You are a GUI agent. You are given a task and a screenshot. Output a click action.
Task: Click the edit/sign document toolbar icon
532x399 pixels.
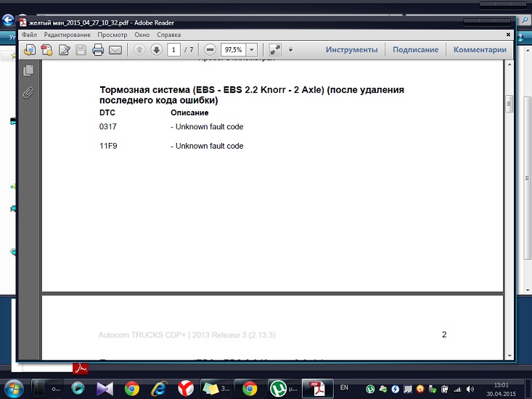pyautogui.click(x=64, y=50)
